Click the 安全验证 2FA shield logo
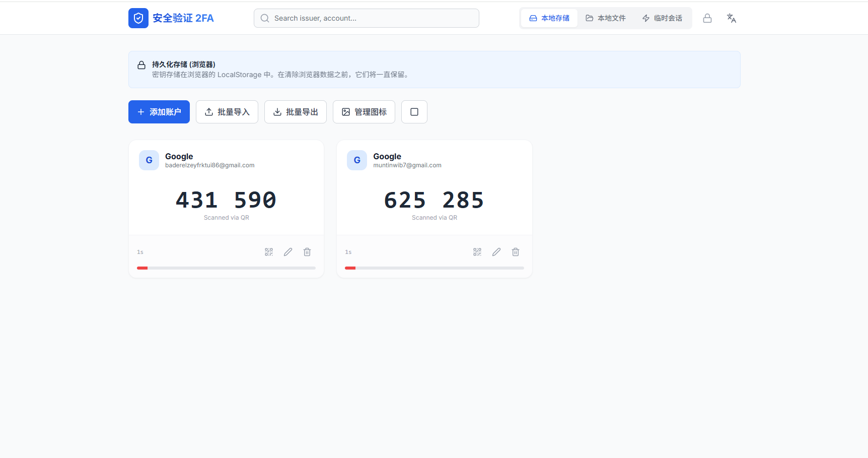 (138, 18)
